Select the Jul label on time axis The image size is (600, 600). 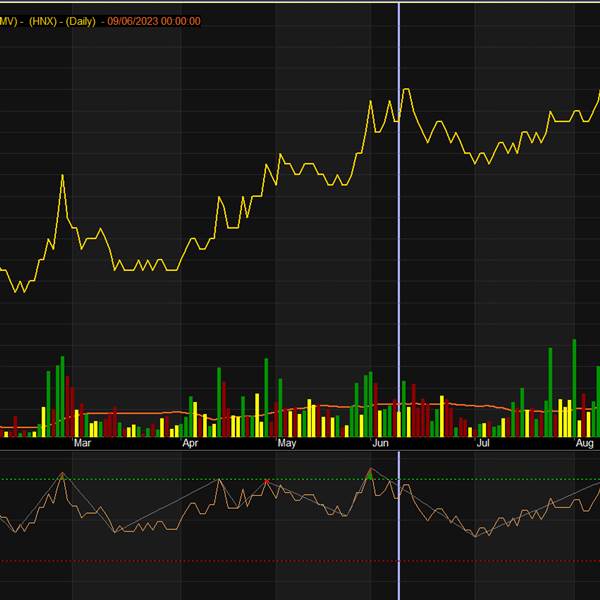[483, 443]
